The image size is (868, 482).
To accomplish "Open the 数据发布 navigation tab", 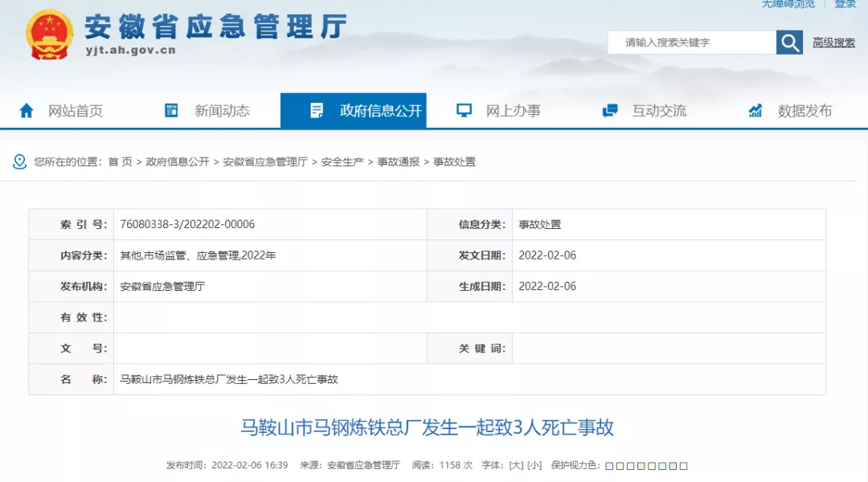I will [x=805, y=111].
